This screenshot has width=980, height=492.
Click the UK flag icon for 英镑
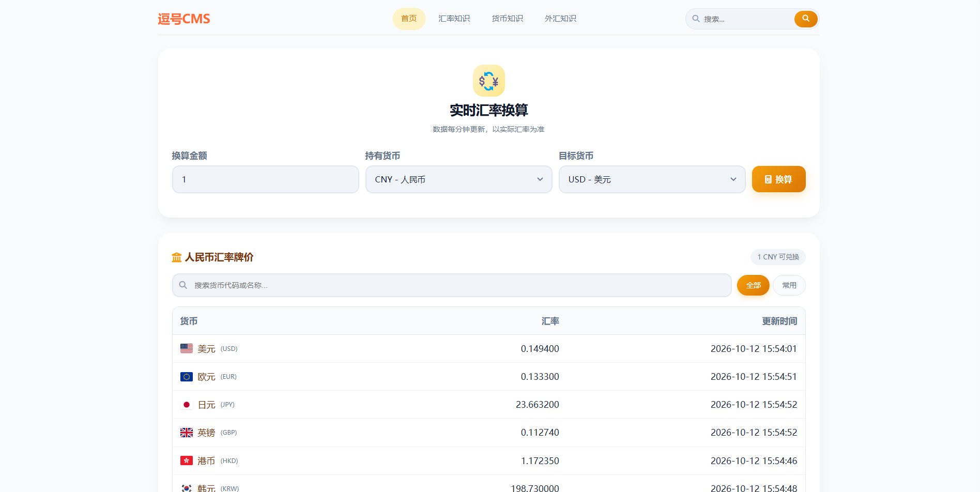(187, 433)
